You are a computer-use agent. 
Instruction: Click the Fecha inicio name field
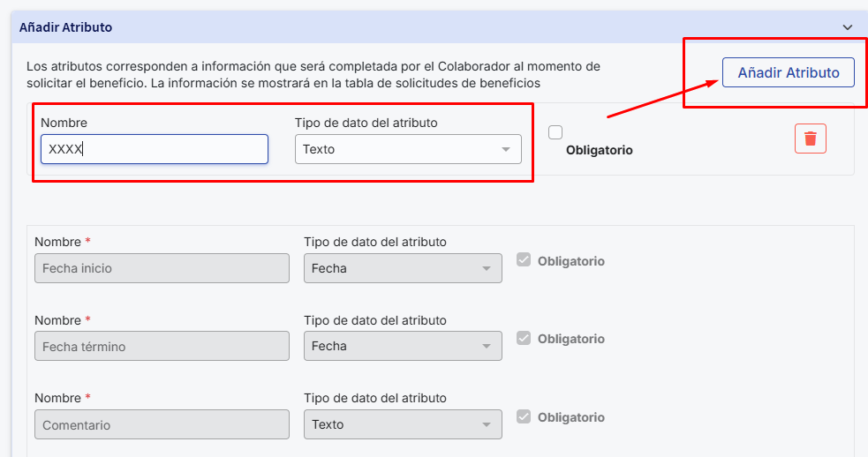coord(162,268)
